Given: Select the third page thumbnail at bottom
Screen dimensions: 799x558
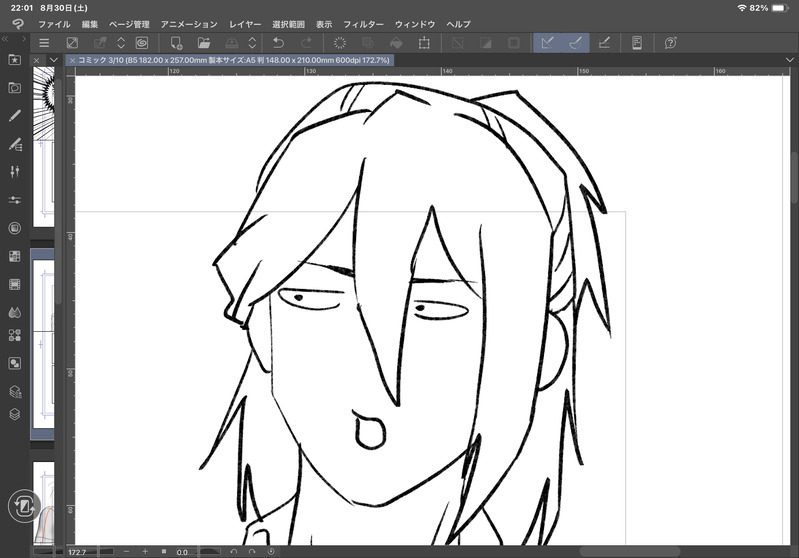Looking at the screenshot, I should (44, 502).
